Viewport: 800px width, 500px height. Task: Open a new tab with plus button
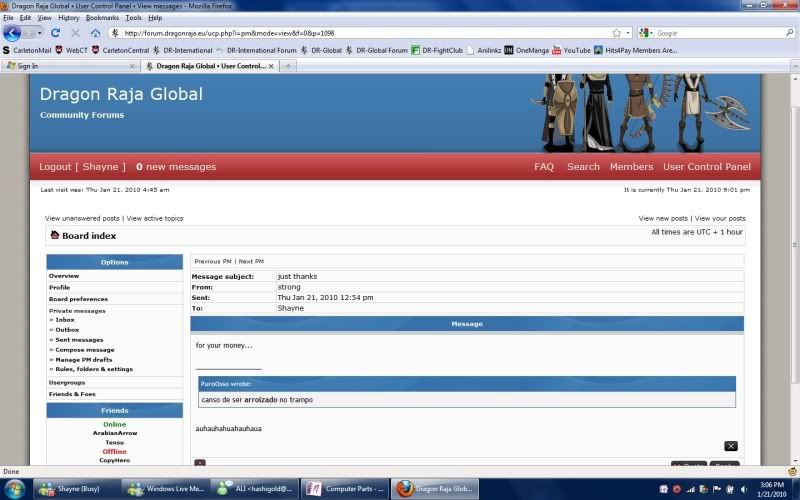[288, 66]
